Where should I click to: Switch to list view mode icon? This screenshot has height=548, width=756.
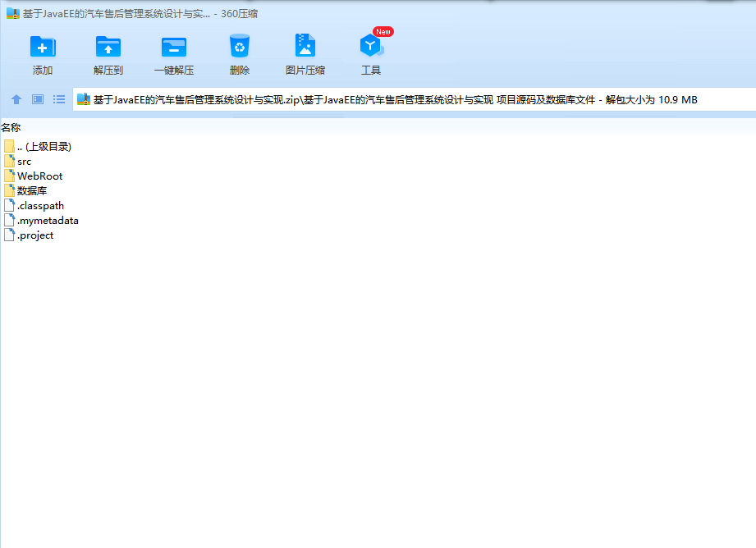(x=59, y=99)
